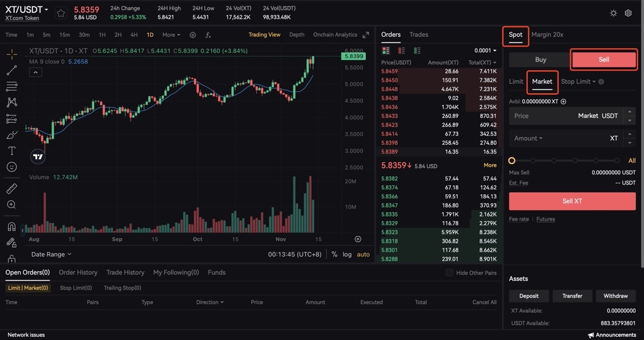Click the Transfer button in Assets
The width and height of the screenshot is (644, 340).
click(572, 296)
